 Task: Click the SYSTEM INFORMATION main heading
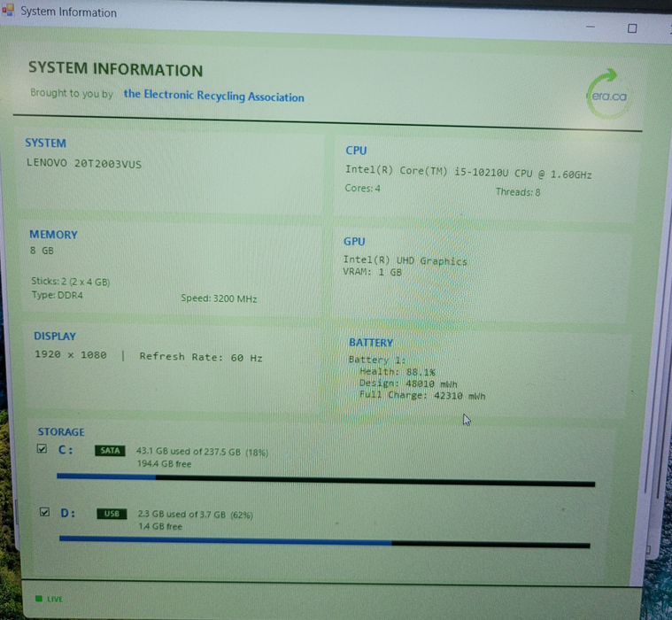click(x=116, y=69)
